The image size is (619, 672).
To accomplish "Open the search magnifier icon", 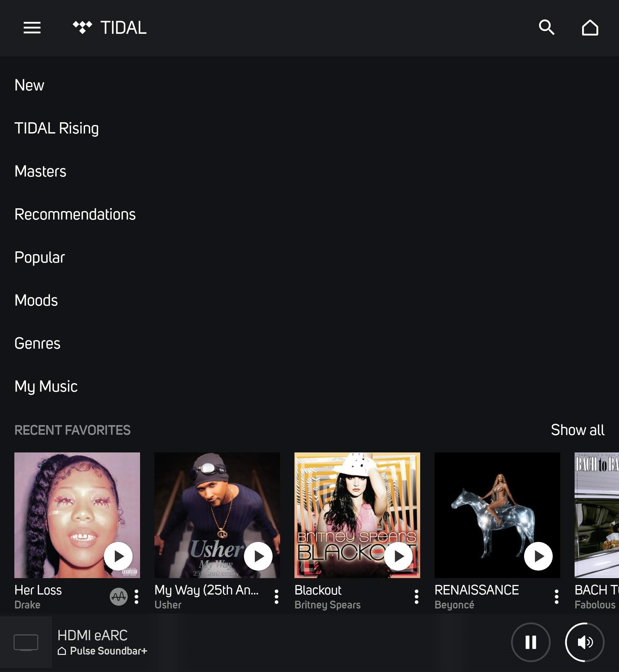I will pyautogui.click(x=547, y=27).
